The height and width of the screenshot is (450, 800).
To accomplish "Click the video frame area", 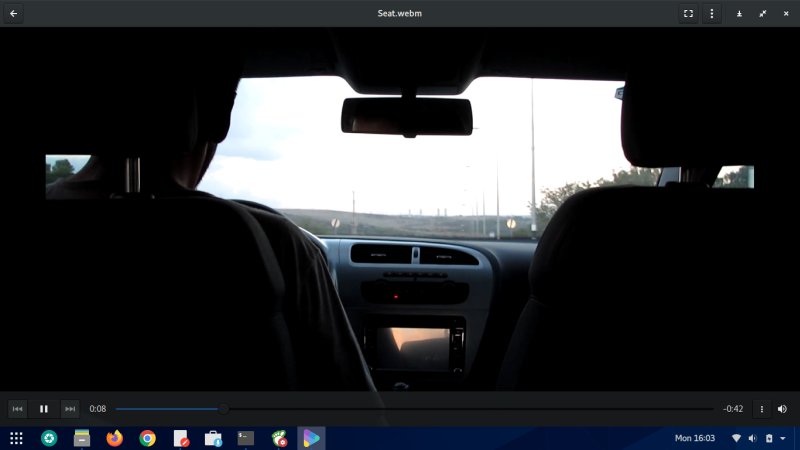I will point(400,209).
